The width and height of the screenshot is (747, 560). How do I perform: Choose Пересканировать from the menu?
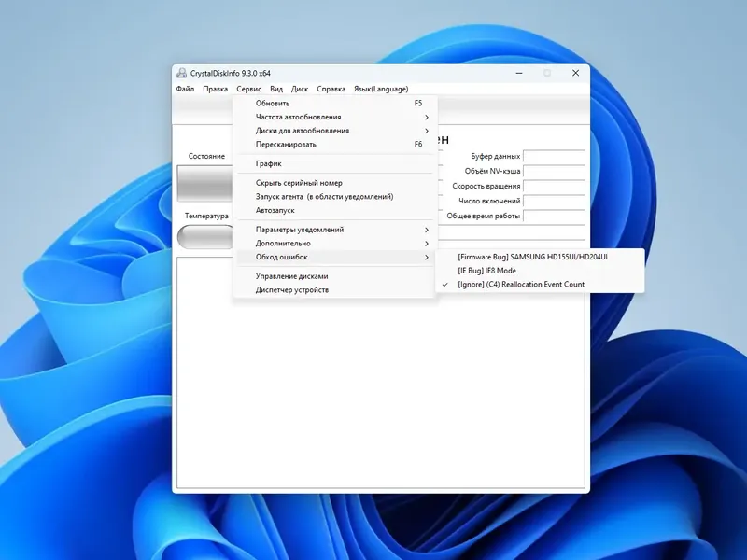(x=335, y=145)
